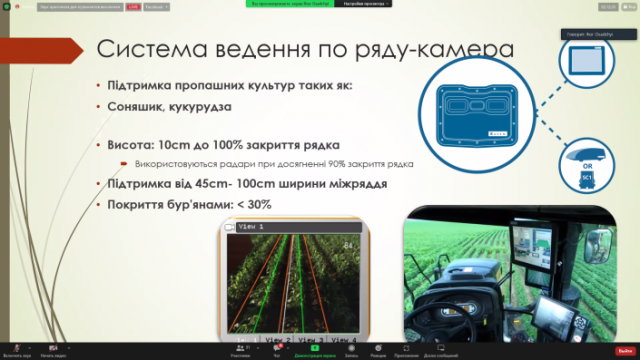Click the SC1 receiver icon in the circle

[587, 181]
